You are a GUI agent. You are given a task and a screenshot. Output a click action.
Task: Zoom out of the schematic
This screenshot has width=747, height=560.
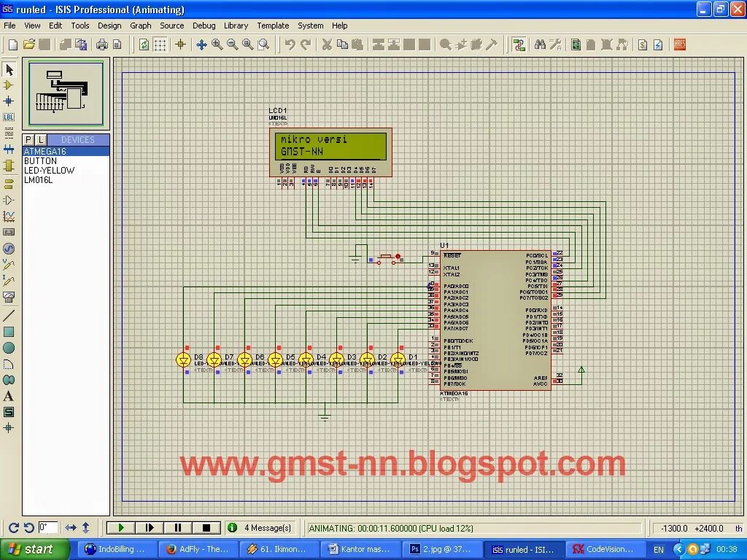233,44
